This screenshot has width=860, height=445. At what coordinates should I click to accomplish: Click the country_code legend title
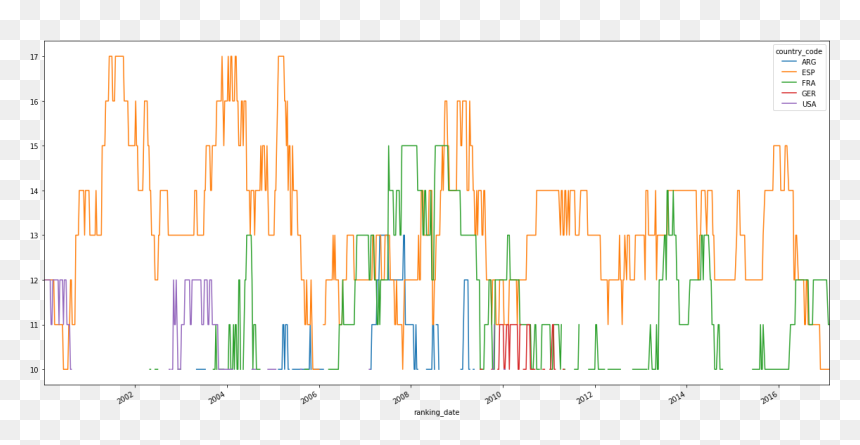799,52
